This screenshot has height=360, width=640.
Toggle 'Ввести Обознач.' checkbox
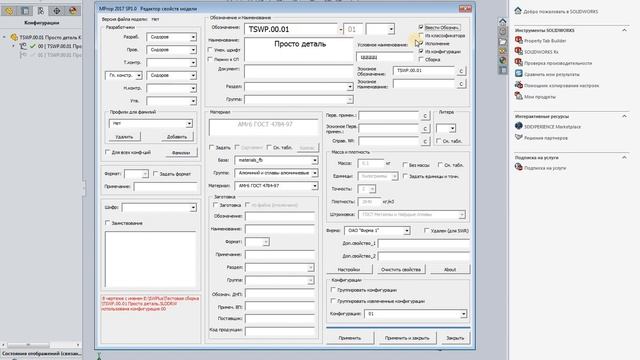[x=421, y=27]
